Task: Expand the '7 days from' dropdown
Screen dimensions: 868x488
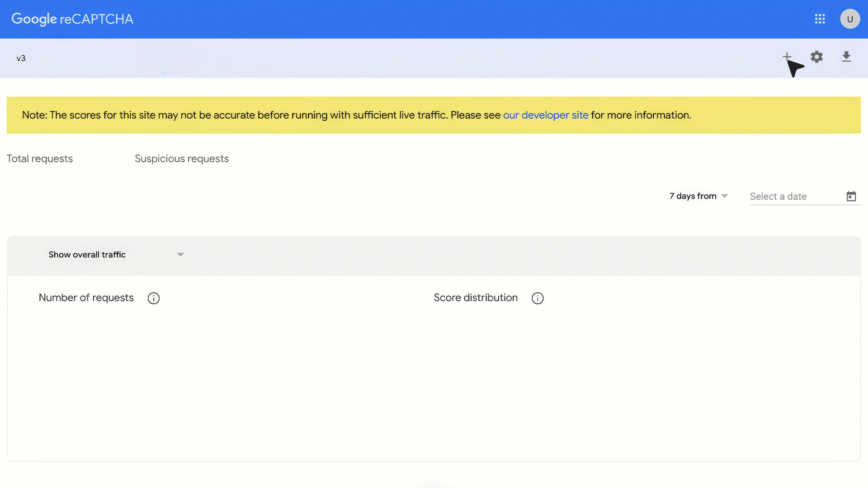Action: click(699, 196)
